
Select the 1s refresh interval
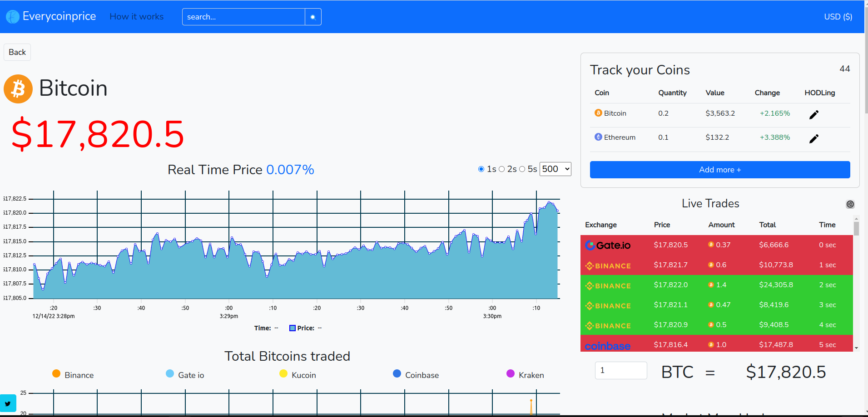[x=481, y=169]
